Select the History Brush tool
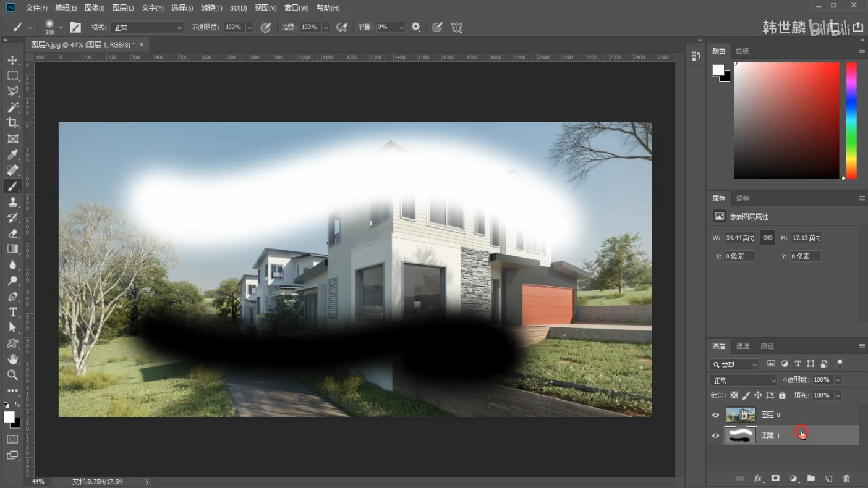Screen dimensions: 868x488 point(12,217)
